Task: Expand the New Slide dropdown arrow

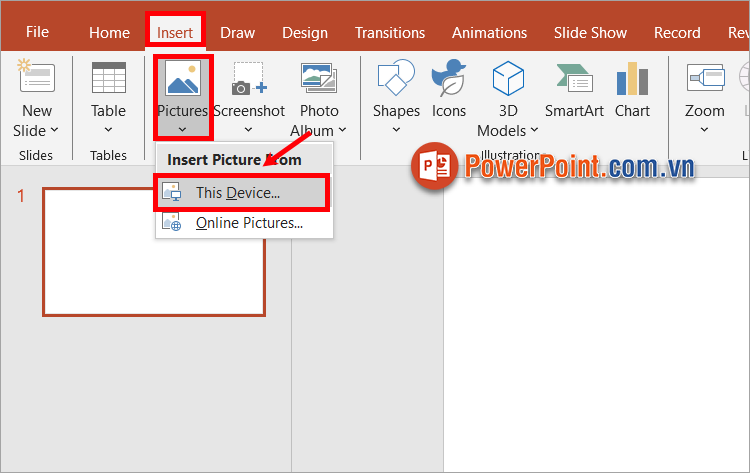Action: [54, 130]
